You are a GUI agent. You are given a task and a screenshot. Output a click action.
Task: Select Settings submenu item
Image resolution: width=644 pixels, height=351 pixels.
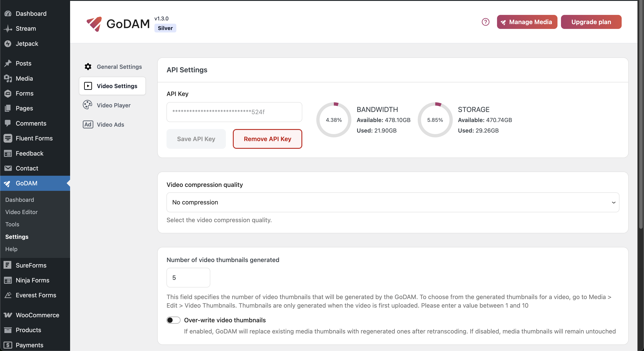[x=17, y=237]
